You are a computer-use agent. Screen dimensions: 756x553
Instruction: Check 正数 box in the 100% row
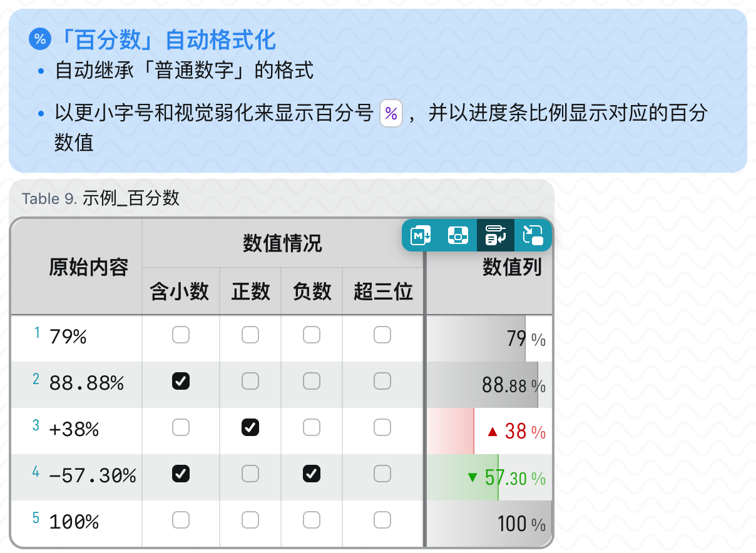250,520
